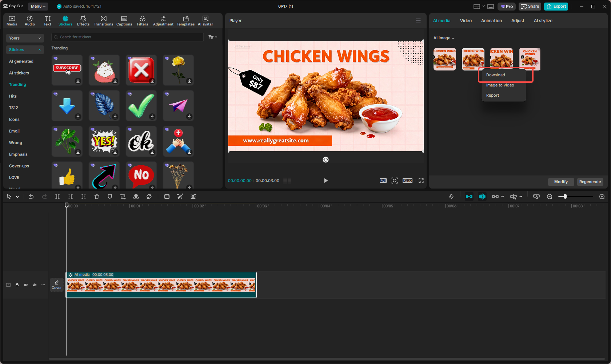Select the Stickers tool in the top toolbar
Viewport: 611px width, 364px height.
click(65, 20)
